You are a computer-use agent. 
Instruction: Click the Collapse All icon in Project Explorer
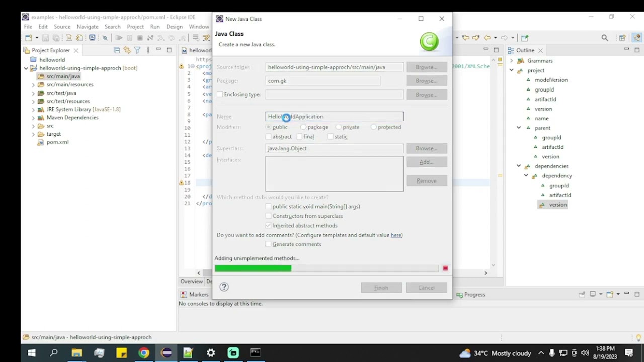[x=117, y=50]
